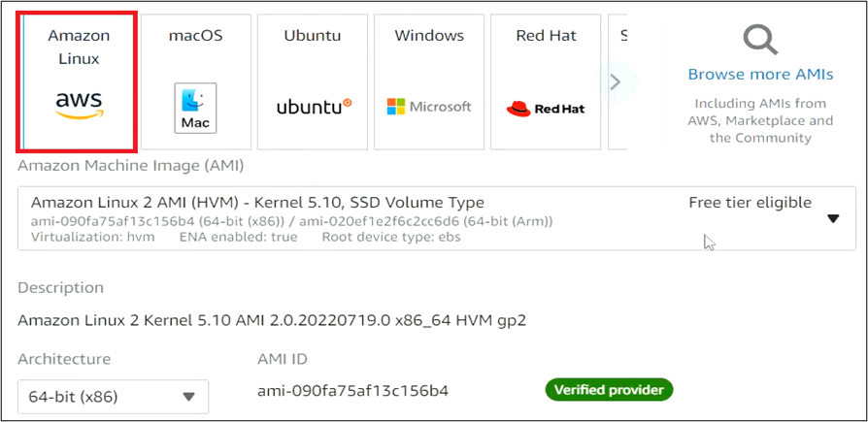Open the Browse more AMIs link
The image size is (868, 422).
759,75
